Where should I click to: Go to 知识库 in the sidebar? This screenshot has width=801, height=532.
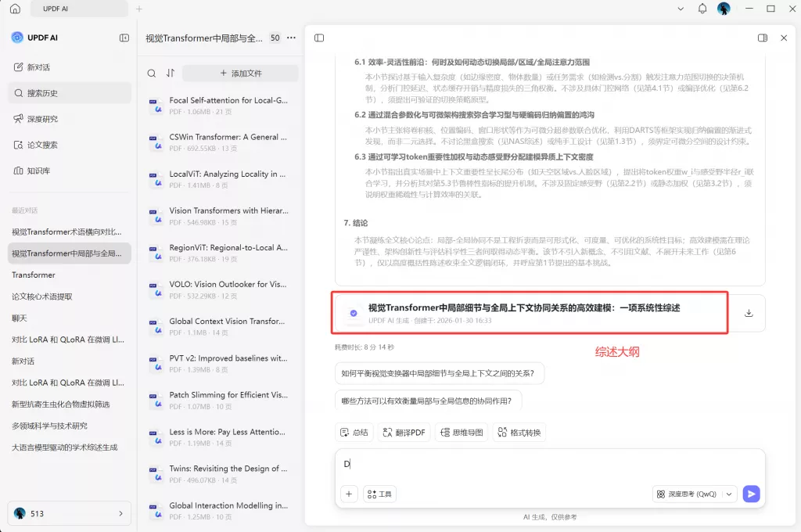coord(38,171)
